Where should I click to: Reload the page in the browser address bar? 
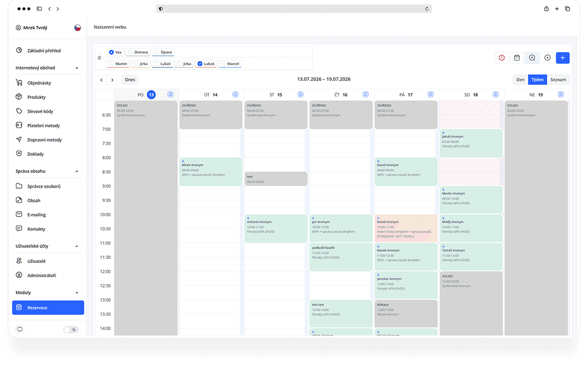click(427, 9)
